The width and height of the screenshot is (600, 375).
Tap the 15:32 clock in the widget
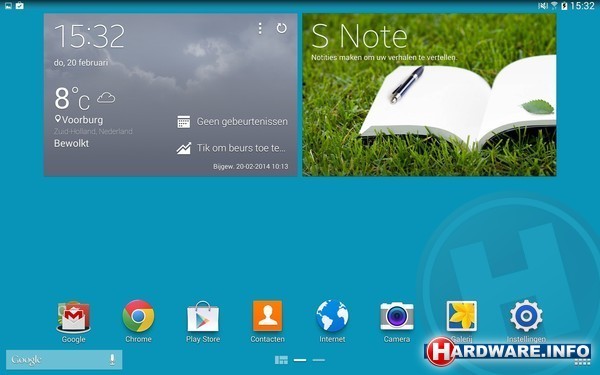[90, 36]
